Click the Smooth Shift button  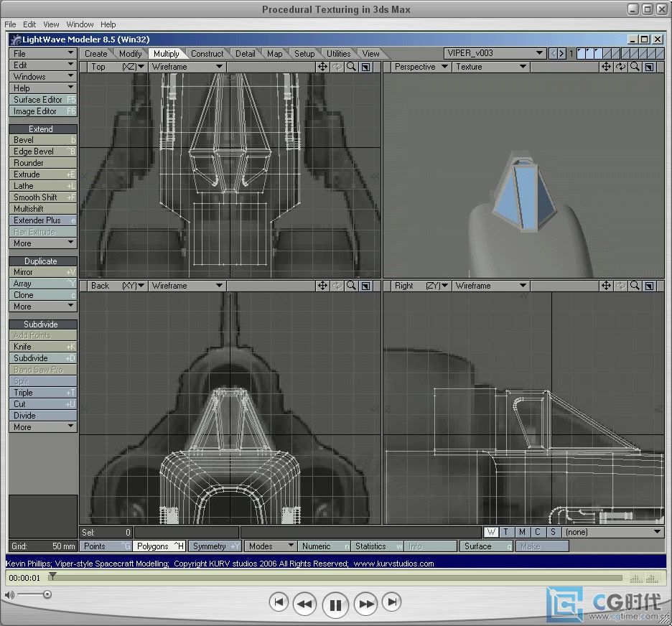[43, 197]
